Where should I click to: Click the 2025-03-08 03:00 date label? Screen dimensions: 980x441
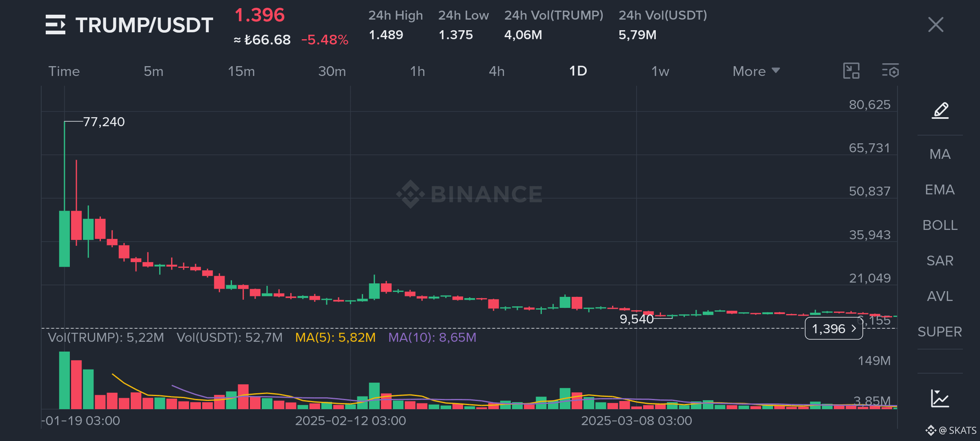coord(637,421)
